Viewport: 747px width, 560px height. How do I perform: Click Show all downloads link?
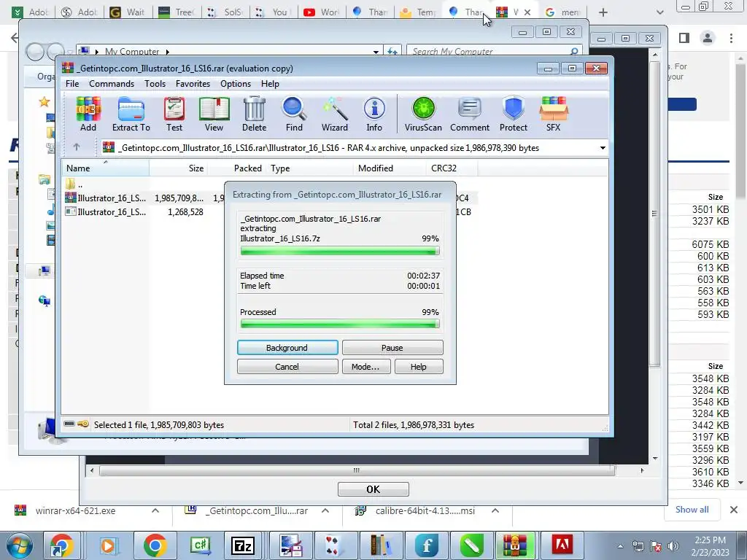(x=692, y=510)
